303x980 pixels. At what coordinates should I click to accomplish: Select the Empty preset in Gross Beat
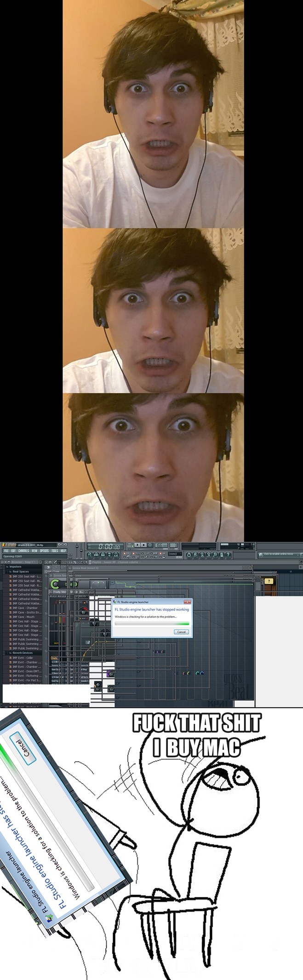click(x=54, y=657)
